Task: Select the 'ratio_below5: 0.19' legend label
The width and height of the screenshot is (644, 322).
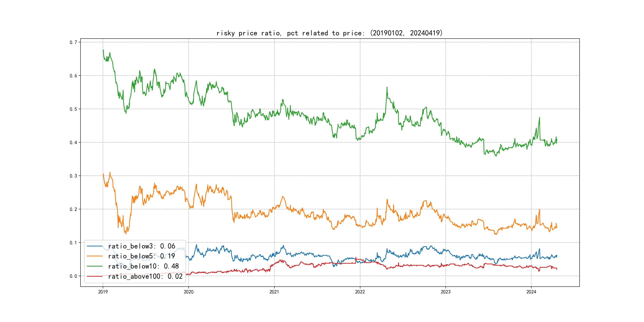Action: click(x=142, y=256)
